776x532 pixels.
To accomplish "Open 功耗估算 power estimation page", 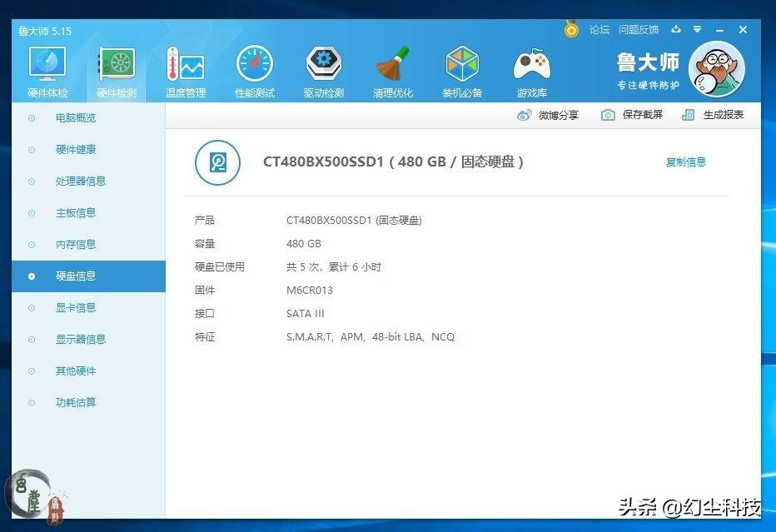I will pyautogui.click(x=77, y=402).
